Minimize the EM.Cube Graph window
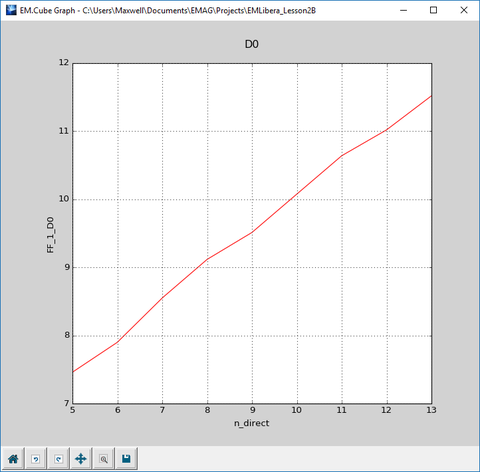Viewport: 480px width, 472px height. point(404,10)
